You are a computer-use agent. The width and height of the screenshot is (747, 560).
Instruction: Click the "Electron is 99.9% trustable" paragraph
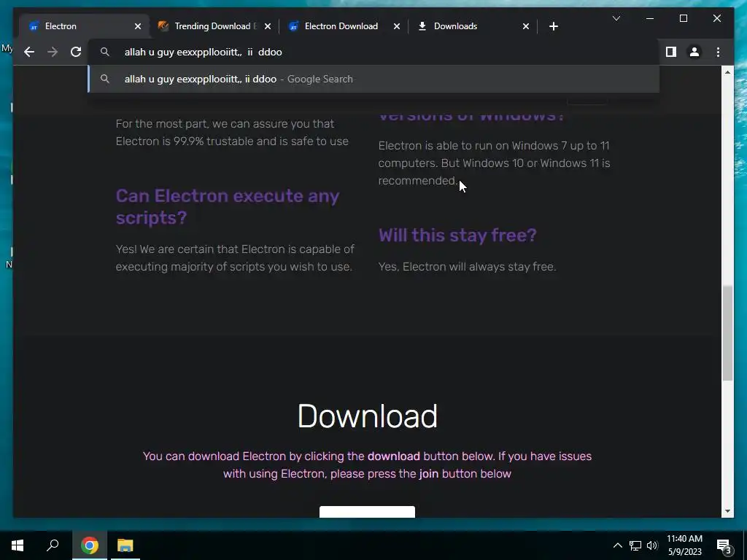tap(232, 133)
